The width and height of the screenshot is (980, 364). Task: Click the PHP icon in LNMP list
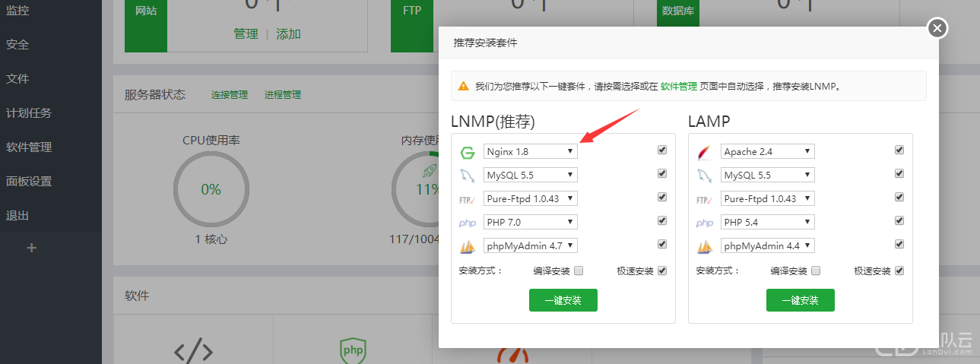pos(467,223)
